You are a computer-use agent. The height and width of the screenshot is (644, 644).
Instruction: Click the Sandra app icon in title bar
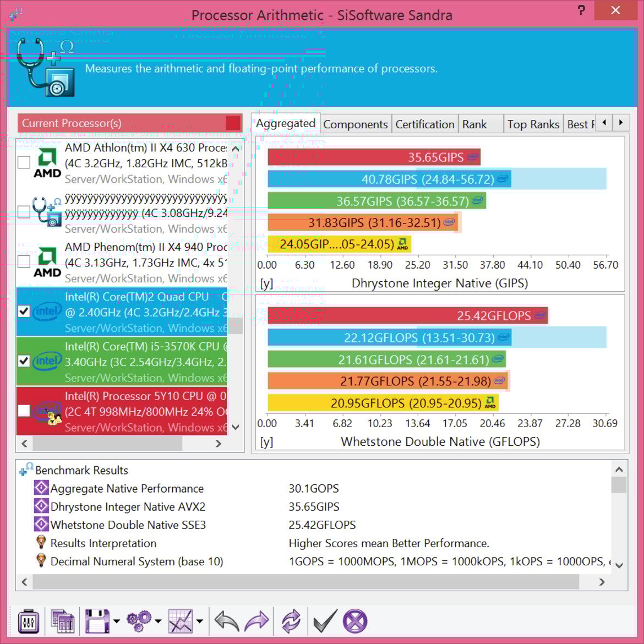[x=15, y=14]
